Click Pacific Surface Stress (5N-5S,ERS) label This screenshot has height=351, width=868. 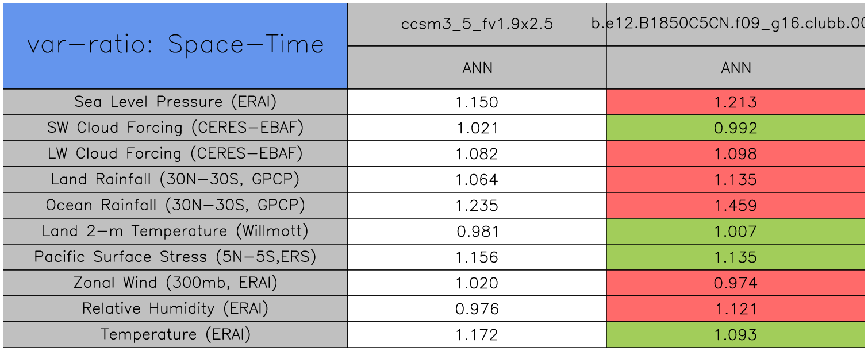pyautogui.click(x=175, y=257)
